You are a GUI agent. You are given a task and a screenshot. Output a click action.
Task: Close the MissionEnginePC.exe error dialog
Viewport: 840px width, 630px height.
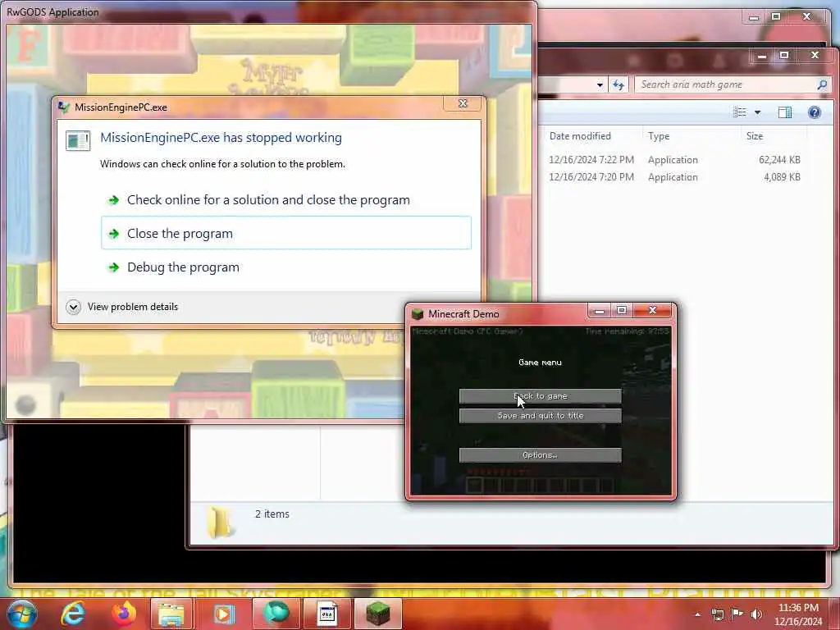[x=463, y=103]
